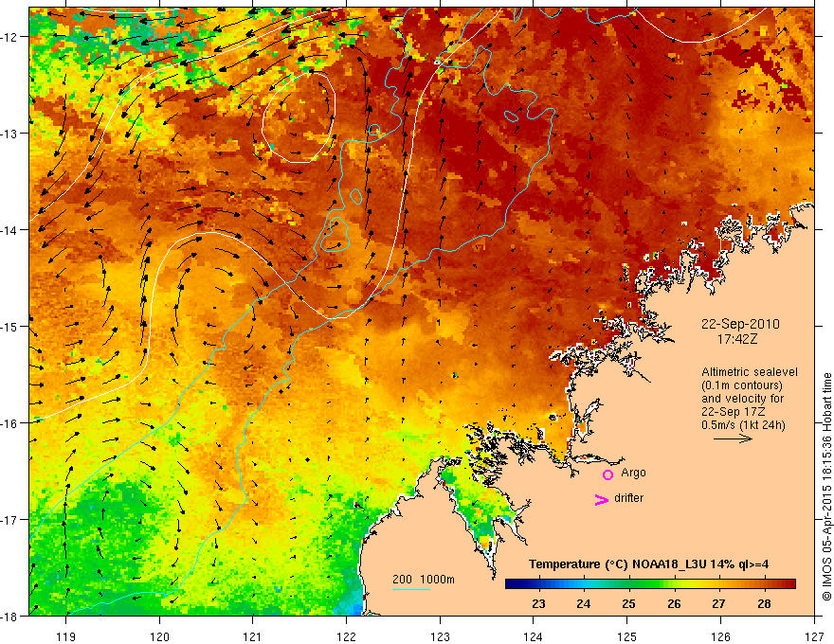Click the longitude axis label 126
Screen dimensions: 834x644
pos(720,636)
